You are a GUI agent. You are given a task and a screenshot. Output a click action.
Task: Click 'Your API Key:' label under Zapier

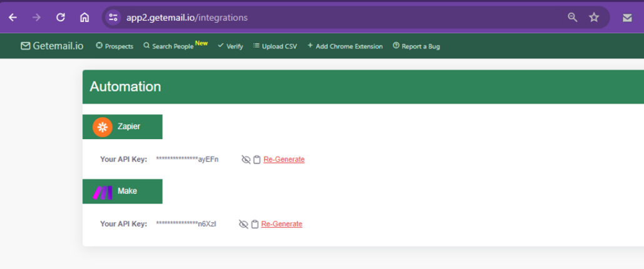pos(124,159)
